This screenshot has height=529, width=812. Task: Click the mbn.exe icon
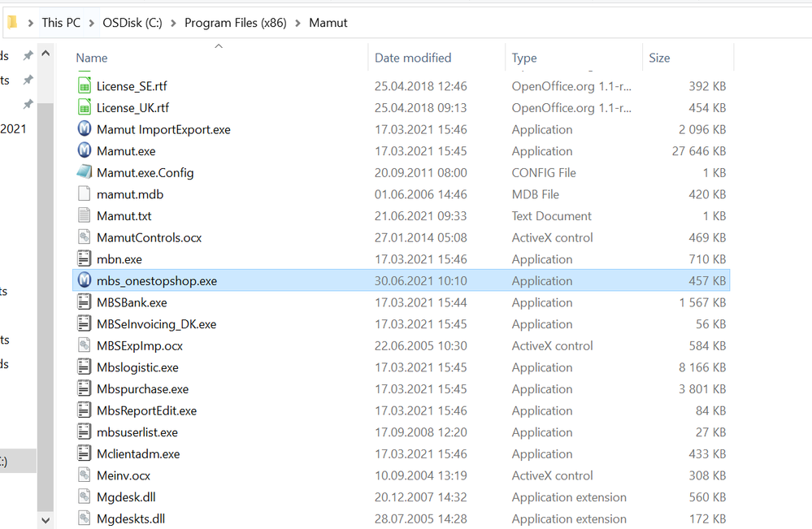(85, 258)
